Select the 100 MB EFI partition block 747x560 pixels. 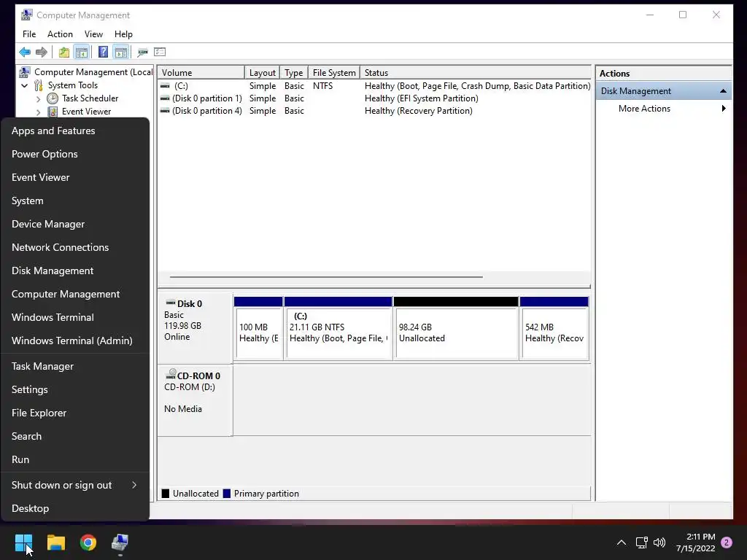pos(259,329)
